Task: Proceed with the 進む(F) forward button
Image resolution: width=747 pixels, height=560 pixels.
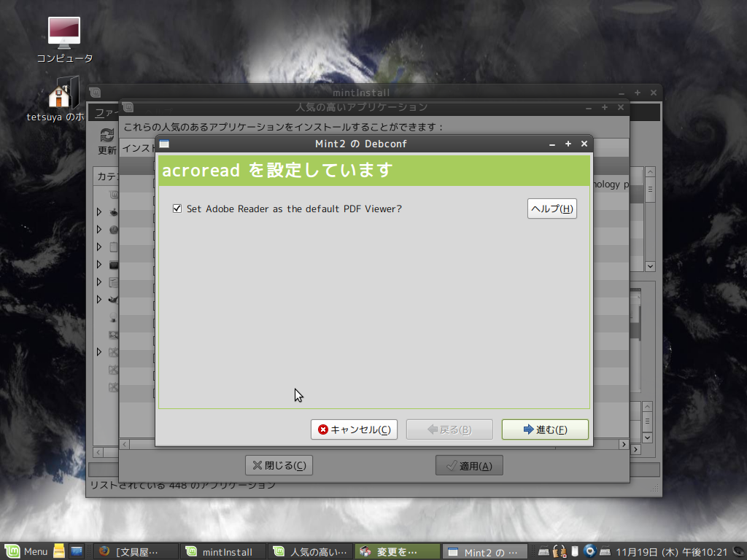Action: click(x=545, y=429)
